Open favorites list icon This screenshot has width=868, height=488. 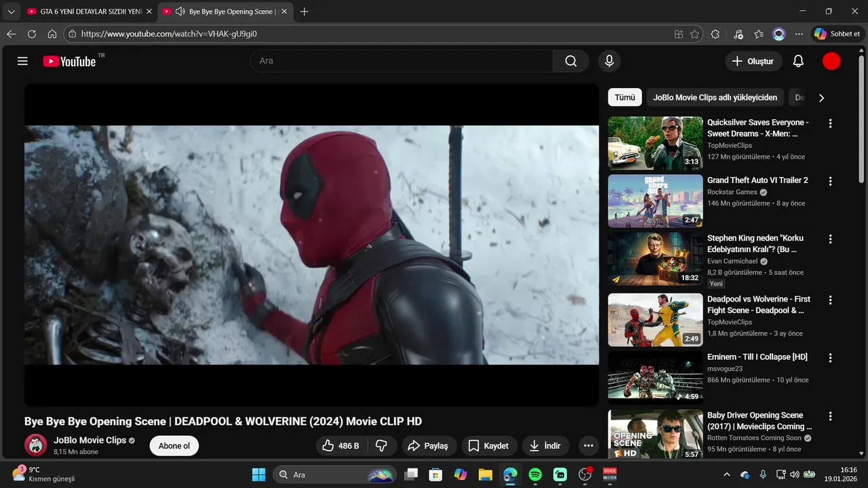click(x=759, y=34)
